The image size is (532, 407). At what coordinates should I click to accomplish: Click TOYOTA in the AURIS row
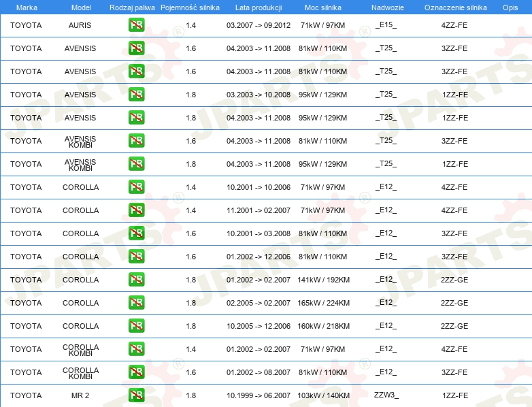[26, 25]
